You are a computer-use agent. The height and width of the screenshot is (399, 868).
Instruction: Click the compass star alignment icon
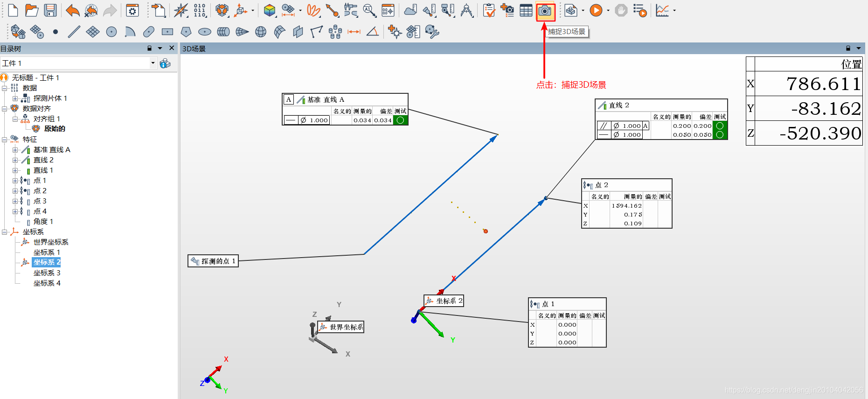(x=181, y=10)
